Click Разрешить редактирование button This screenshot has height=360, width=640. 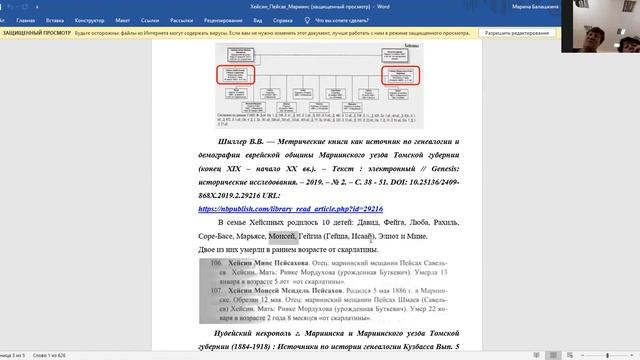point(517,33)
